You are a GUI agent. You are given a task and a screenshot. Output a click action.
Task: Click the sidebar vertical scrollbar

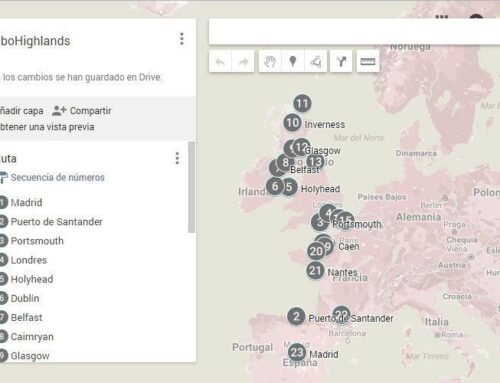pyautogui.click(x=191, y=187)
